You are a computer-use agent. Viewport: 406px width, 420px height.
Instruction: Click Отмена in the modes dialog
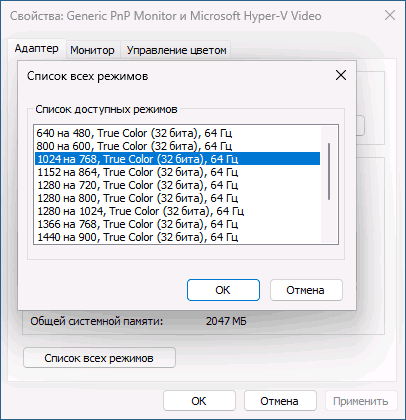click(x=306, y=290)
